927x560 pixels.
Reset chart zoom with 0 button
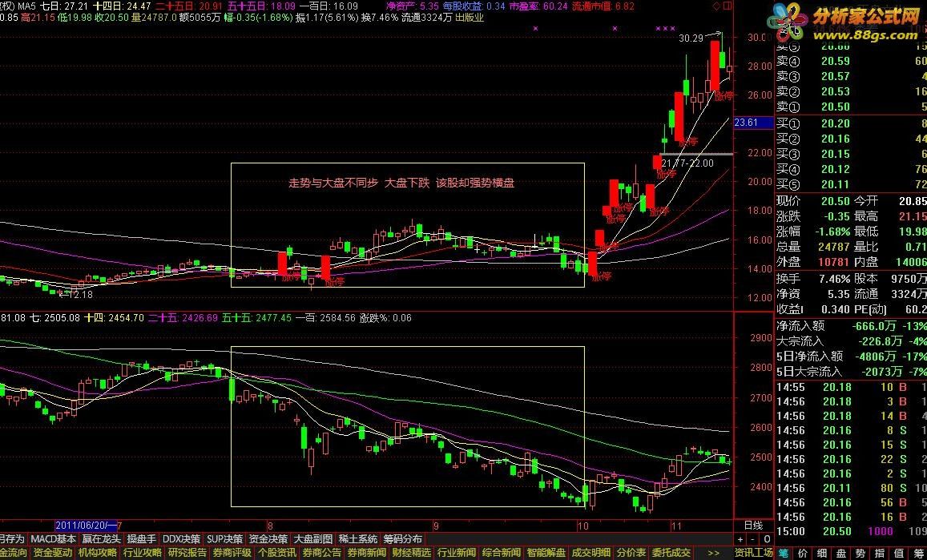coord(766,539)
